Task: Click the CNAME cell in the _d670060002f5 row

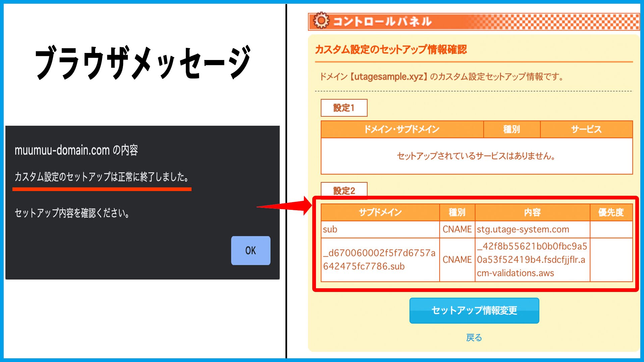Action: (457, 260)
